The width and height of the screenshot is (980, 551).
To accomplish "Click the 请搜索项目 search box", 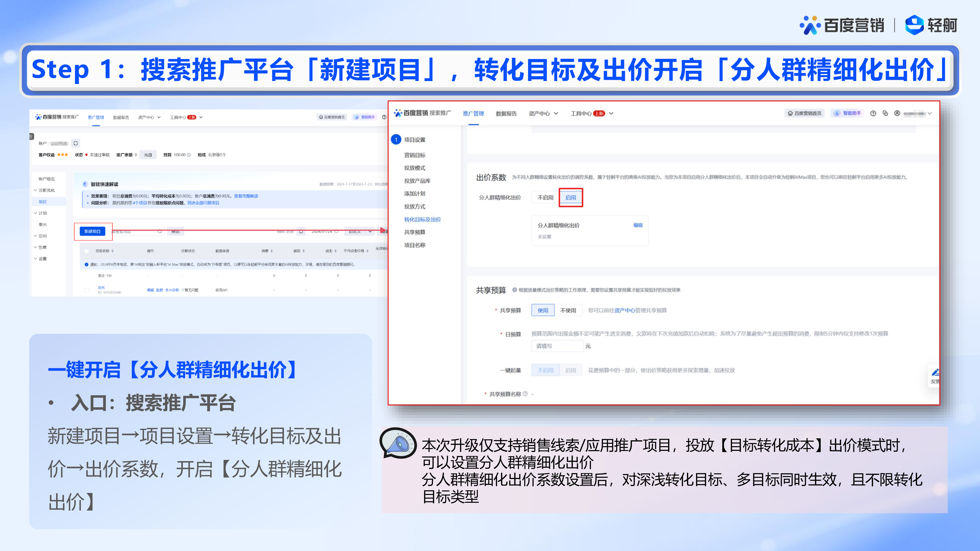I will tap(137, 231).
